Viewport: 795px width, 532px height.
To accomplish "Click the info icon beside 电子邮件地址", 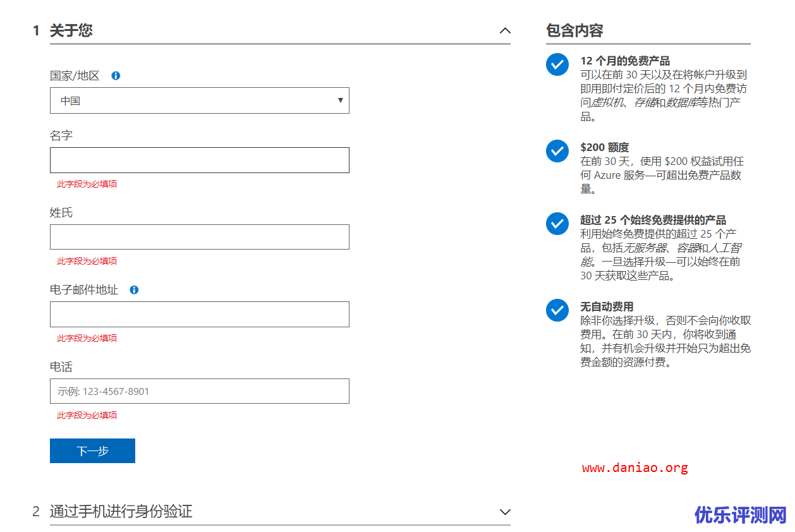I will coord(134,290).
